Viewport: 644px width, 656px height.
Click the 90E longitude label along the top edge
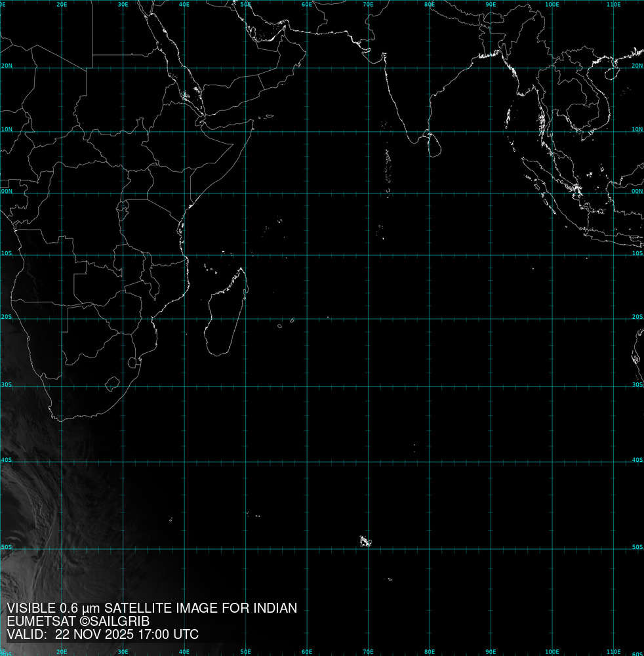pos(491,4)
